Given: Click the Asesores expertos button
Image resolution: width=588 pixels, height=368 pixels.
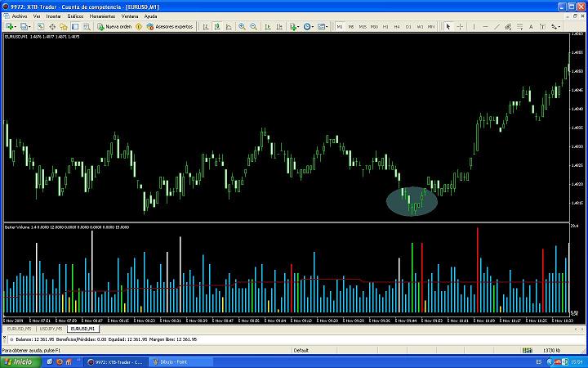Looking at the screenshot, I should point(168,27).
